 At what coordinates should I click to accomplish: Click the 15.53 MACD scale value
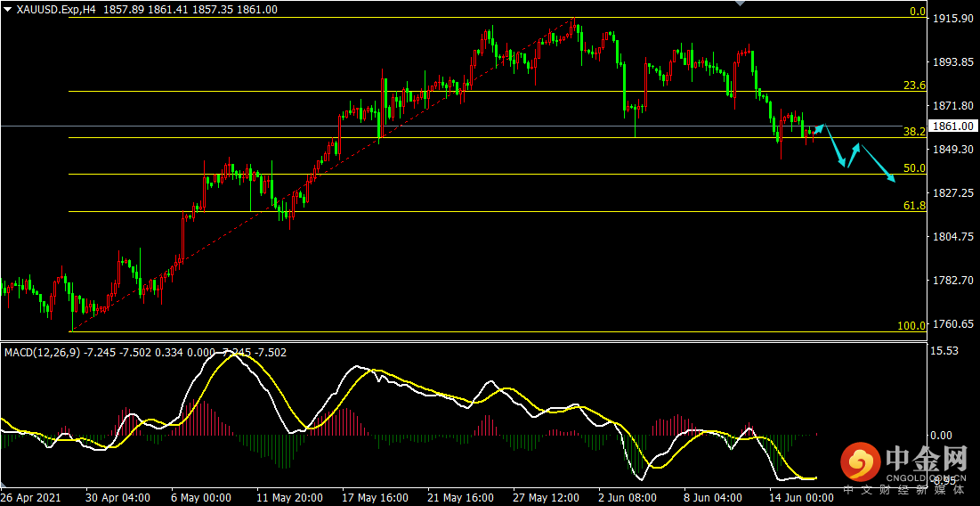click(x=946, y=352)
